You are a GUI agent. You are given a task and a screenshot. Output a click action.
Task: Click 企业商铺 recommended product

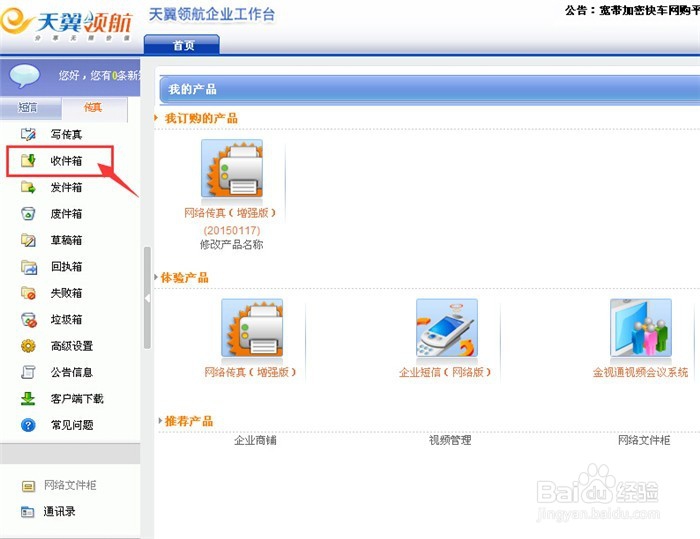pos(255,440)
